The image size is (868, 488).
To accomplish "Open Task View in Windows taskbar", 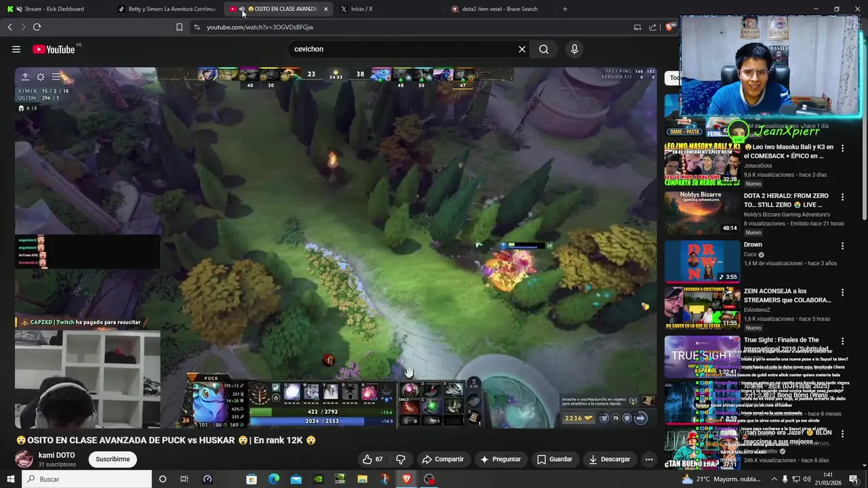I will point(184,479).
